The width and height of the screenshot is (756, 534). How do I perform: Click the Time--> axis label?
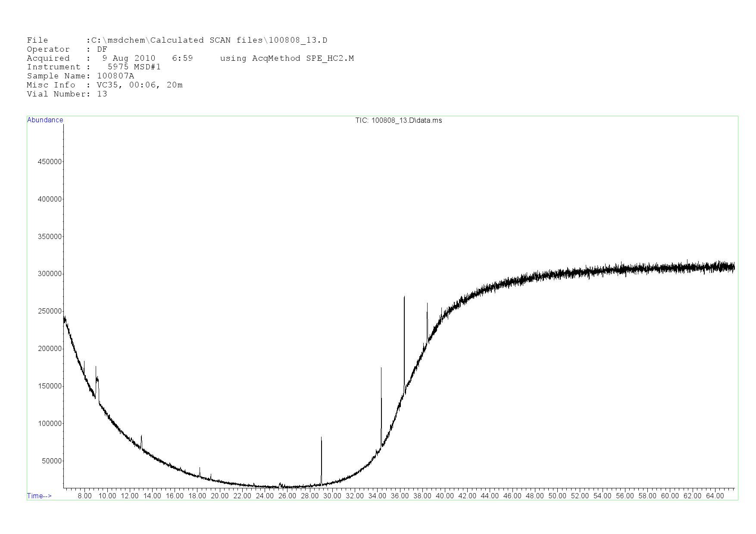pyautogui.click(x=39, y=496)
